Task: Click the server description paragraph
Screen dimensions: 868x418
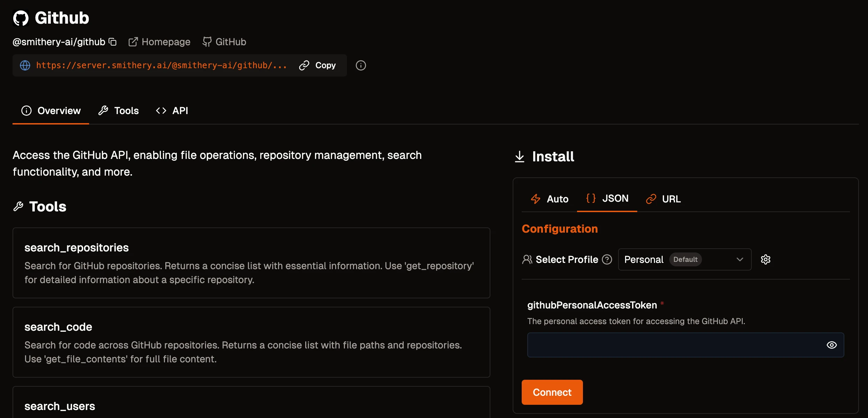Action: coord(217,163)
